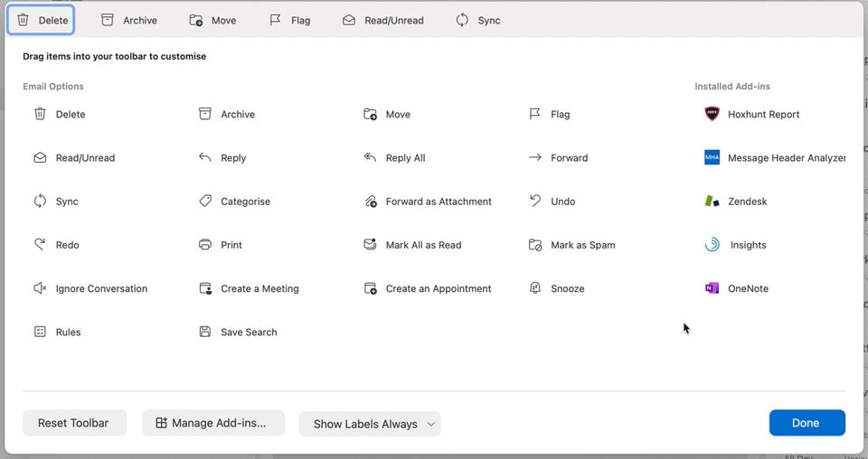Screen dimensions: 868x459
Task: Click the "Hoxhunt Report" label
Action: (x=763, y=114)
